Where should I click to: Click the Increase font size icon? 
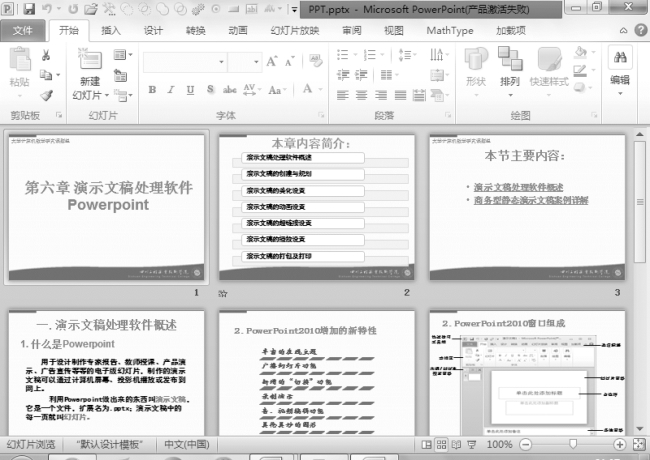click(x=272, y=62)
